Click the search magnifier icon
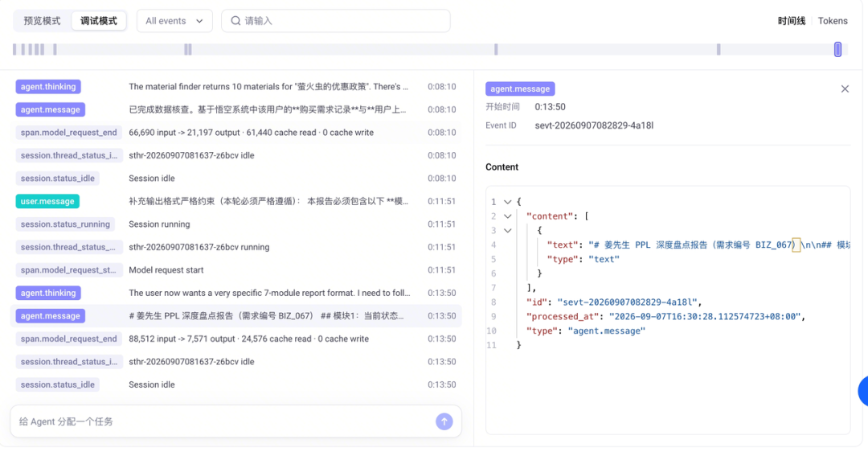Viewport: 868px width, 452px height. tap(235, 21)
